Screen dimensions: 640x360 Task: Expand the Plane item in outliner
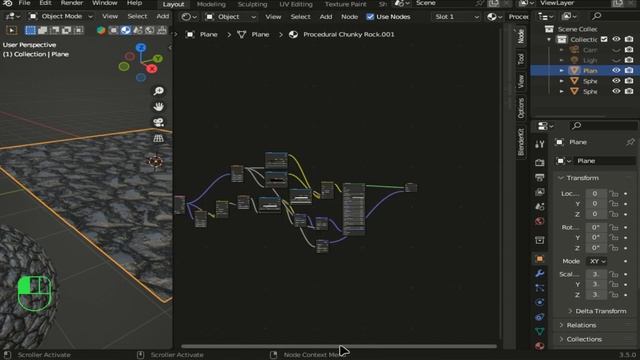[x=562, y=71]
